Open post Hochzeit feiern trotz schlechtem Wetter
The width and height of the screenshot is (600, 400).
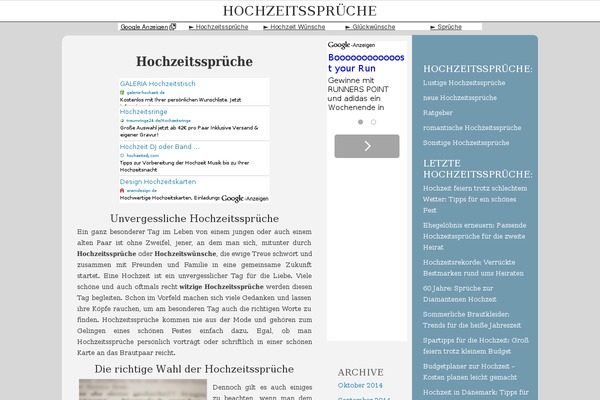[x=475, y=199]
